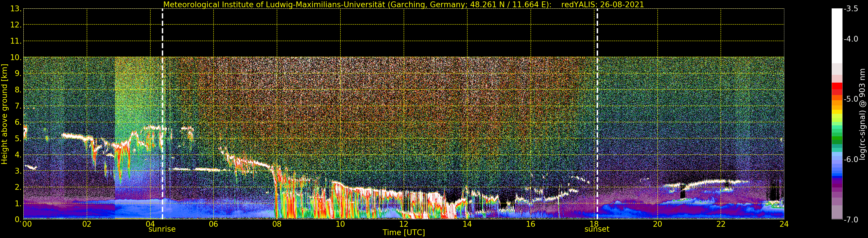
Task: Click the '24' time axis tick label
Action: click(x=784, y=224)
